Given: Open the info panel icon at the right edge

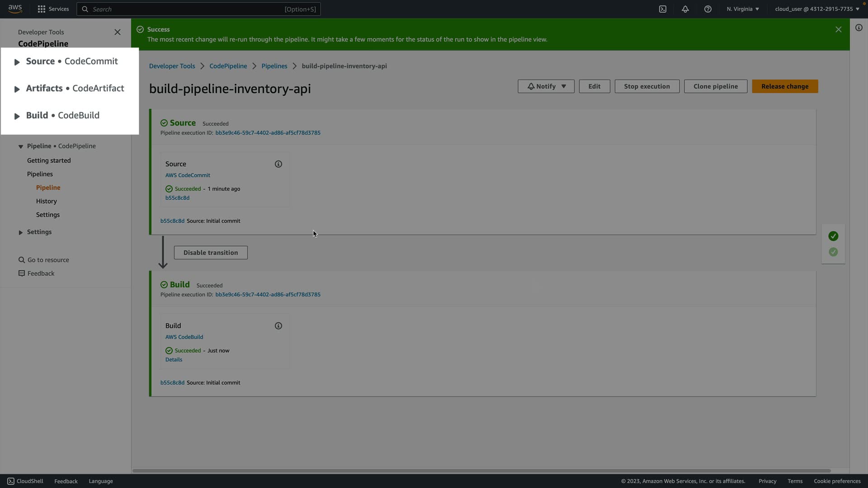Looking at the screenshot, I should (x=859, y=28).
